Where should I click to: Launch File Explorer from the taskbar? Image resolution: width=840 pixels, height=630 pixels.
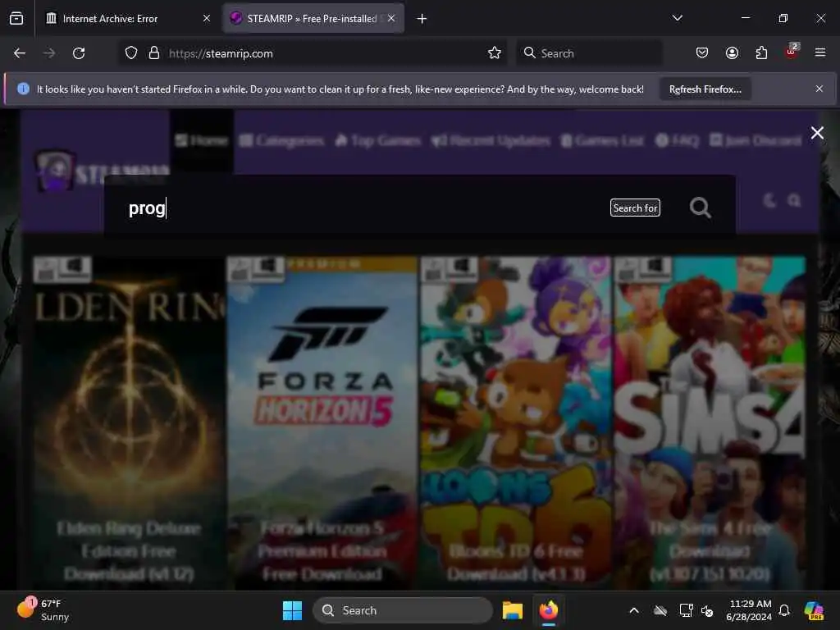513,610
